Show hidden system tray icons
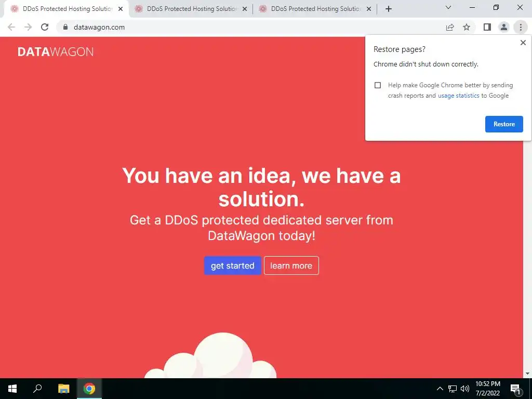The height and width of the screenshot is (399, 532). pyautogui.click(x=440, y=389)
